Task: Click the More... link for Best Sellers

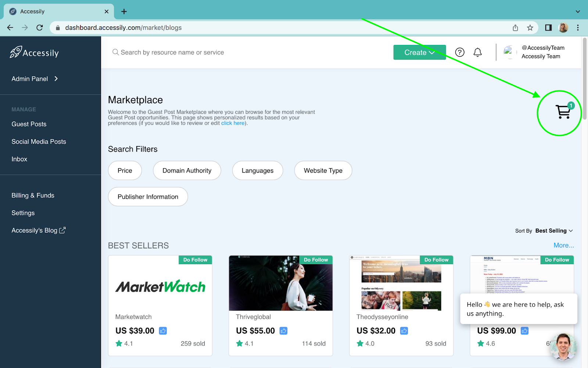Action: (564, 245)
